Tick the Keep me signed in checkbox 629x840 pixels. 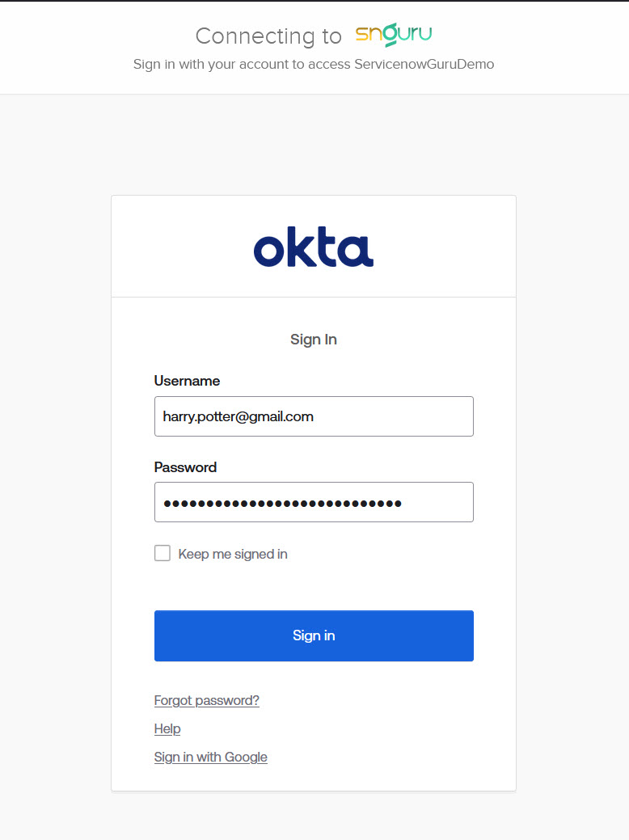(x=163, y=554)
